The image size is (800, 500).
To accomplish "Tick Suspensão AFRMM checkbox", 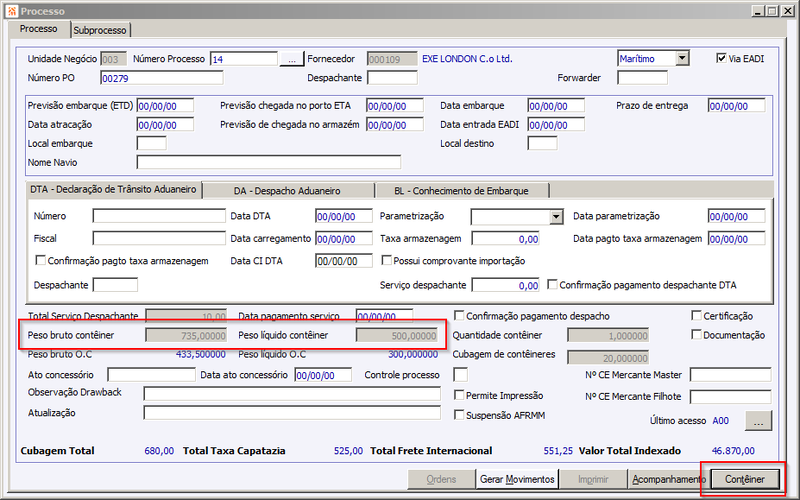I will (459, 415).
